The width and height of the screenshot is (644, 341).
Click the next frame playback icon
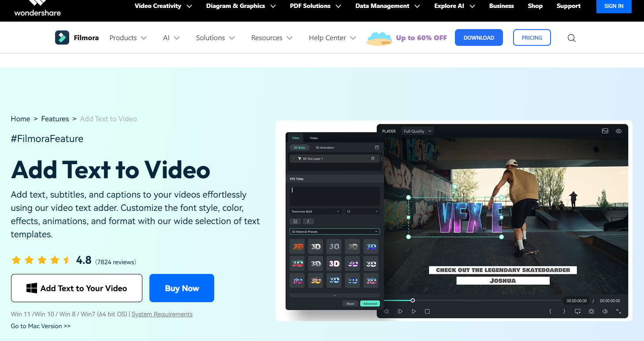click(x=400, y=311)
